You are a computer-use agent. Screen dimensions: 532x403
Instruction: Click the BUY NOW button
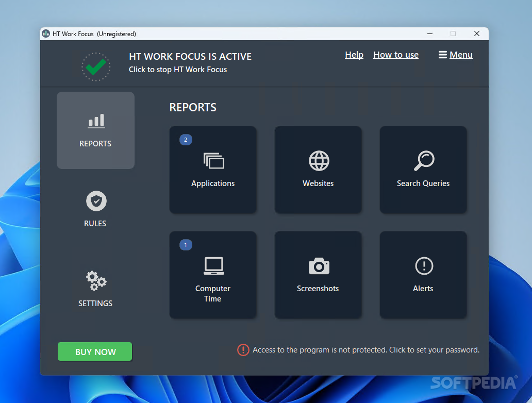pos(95,352)
